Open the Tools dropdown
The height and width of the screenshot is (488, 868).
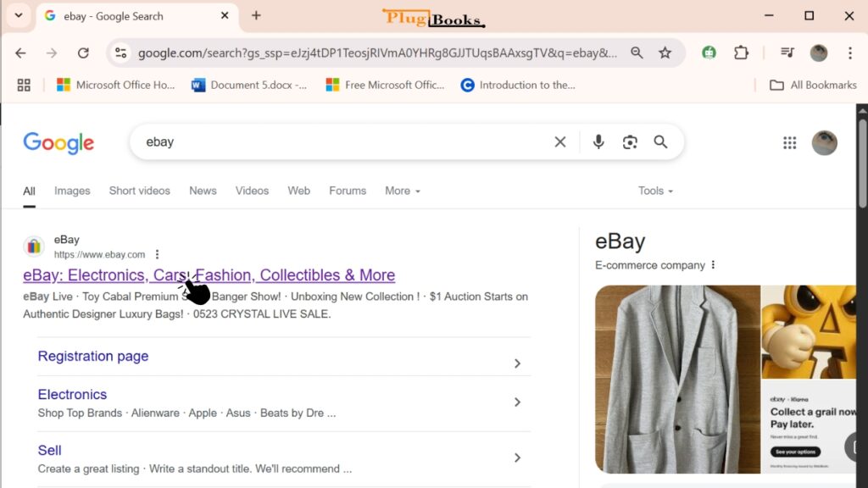(655, 191)
